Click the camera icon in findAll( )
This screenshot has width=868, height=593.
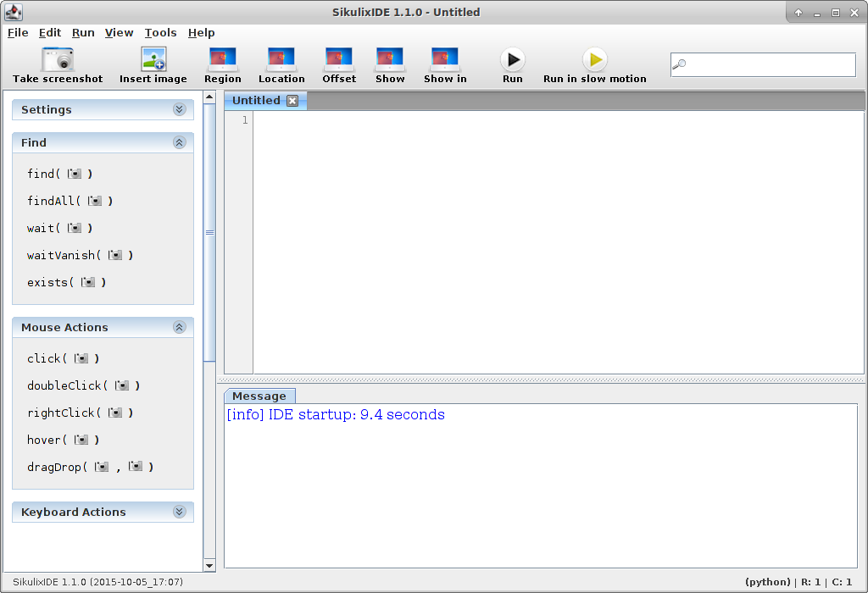point(95,201)
